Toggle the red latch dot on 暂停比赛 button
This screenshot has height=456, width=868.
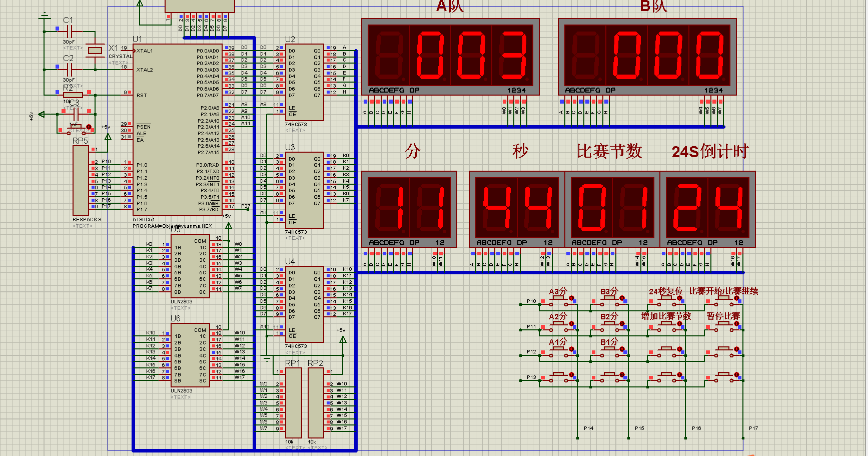(736, 323)
